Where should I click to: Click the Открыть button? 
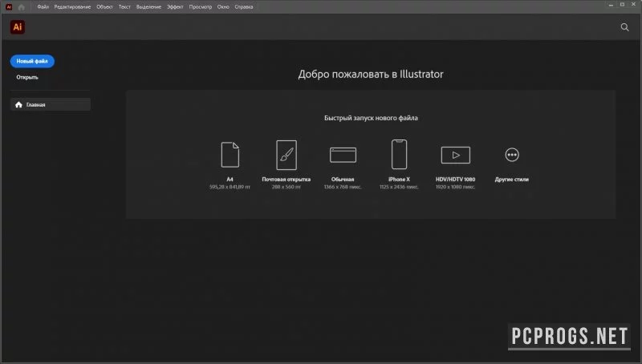tap(27, 77)
